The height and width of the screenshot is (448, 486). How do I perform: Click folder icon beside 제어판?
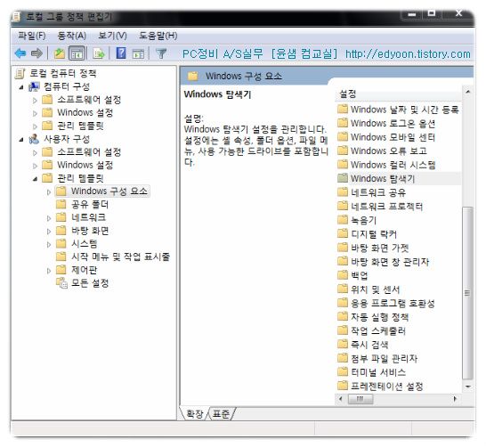(61, 270)
